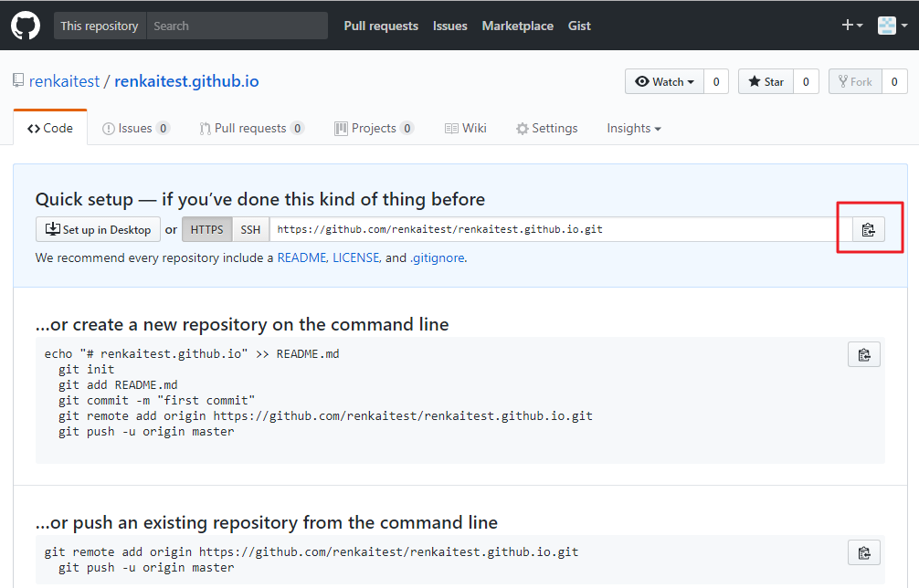The image size is (919, 588).
Task: Open Gist in top navigation
Action: click(579, 26)
